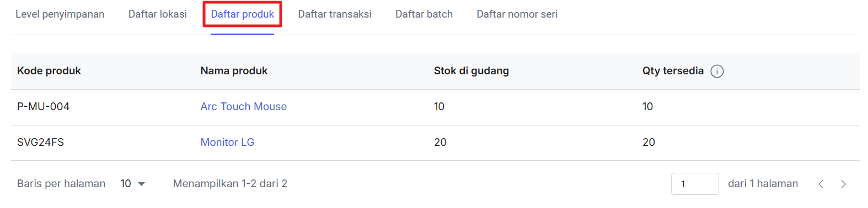
Task: Select the P-MU-004 product code cell
Action: [43, 107]
